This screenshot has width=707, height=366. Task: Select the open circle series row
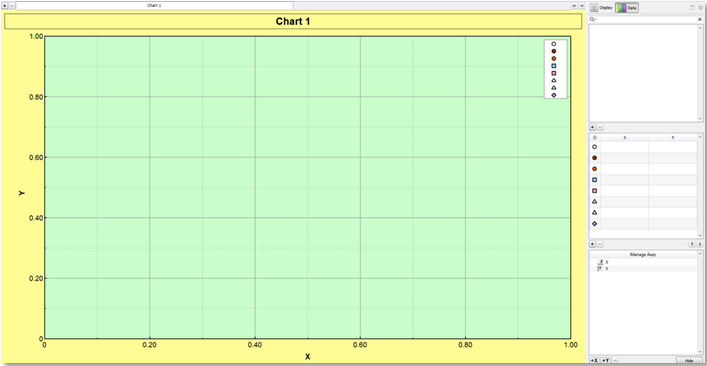[643, 147]
